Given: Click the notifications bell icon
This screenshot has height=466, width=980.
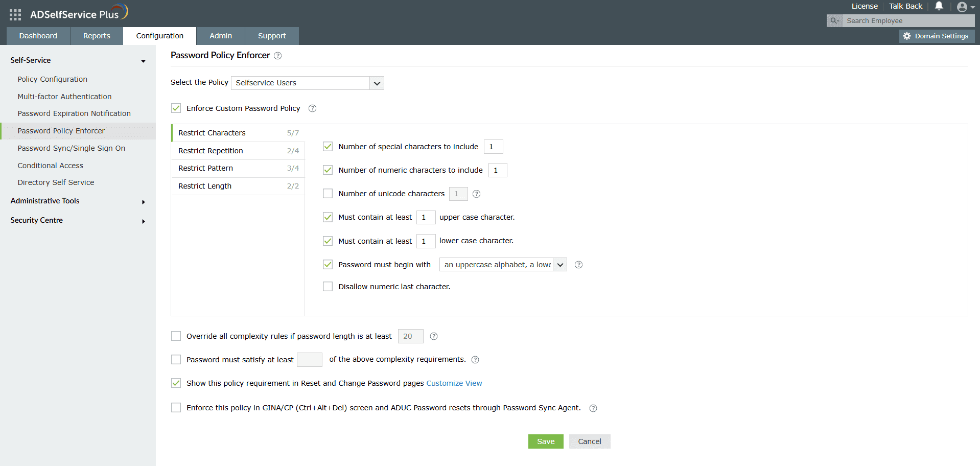Looking at the screenshot, I should coord(939,6).
